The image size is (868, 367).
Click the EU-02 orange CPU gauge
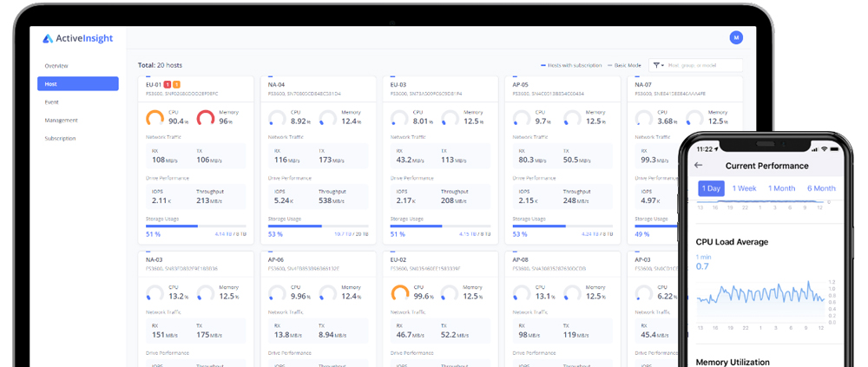(x=399, y=293)
